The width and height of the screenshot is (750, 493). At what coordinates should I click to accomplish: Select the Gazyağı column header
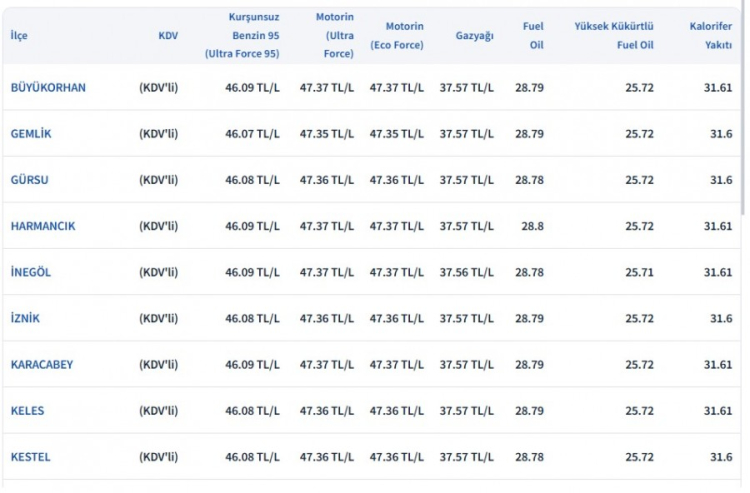(475, 35)
